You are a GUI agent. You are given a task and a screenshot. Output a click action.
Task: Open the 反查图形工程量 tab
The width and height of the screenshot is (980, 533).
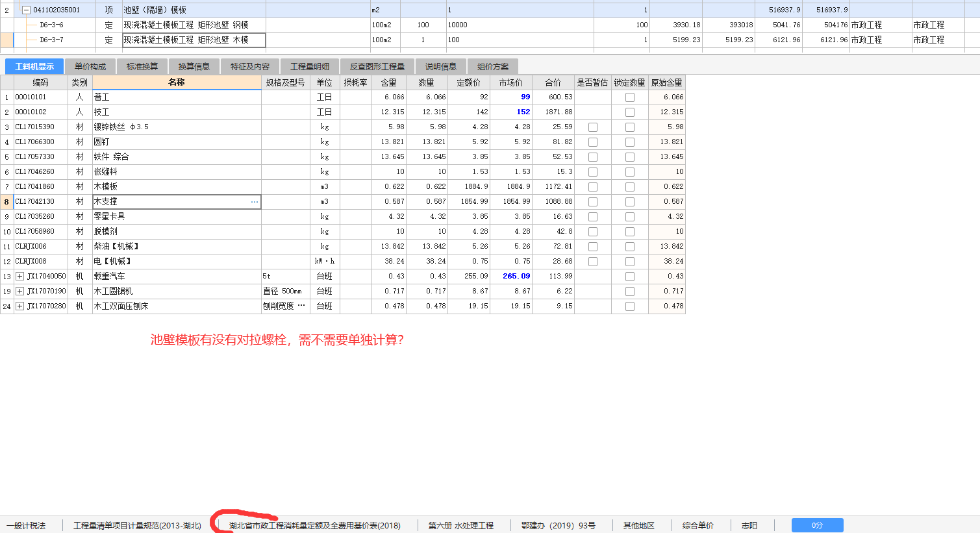click(x=377, y=66)
